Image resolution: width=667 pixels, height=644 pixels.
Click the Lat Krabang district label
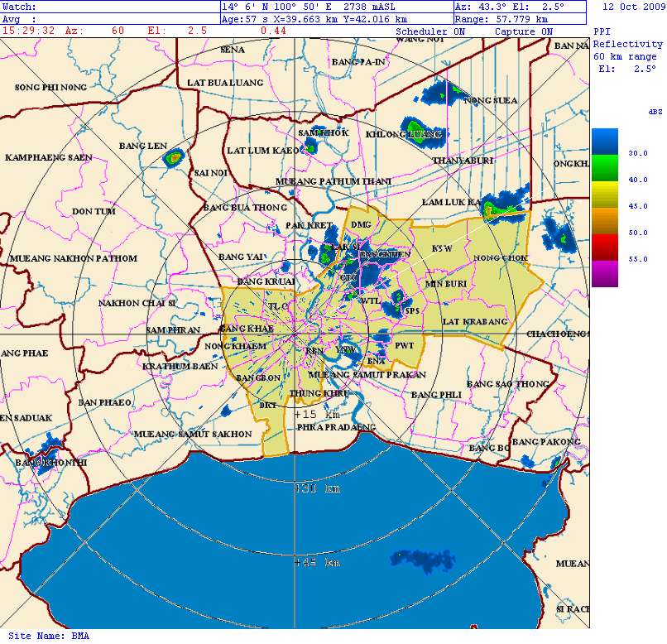pos(474,321)
